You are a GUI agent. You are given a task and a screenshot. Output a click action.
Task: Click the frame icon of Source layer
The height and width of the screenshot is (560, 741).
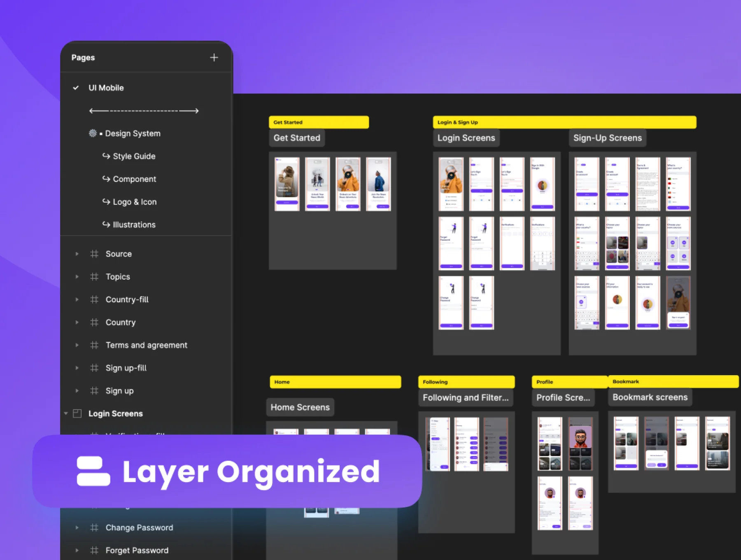point(94,254)
